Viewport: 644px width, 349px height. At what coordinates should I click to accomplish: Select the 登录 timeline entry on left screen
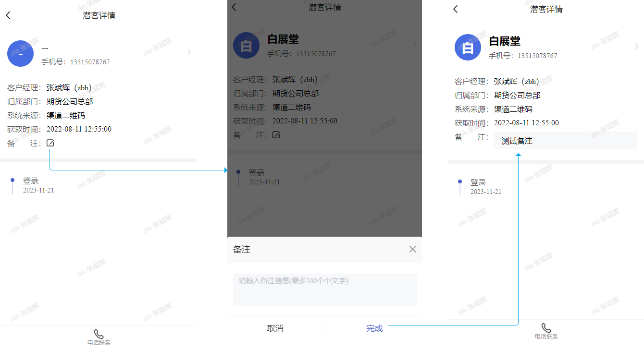(31, 181)
